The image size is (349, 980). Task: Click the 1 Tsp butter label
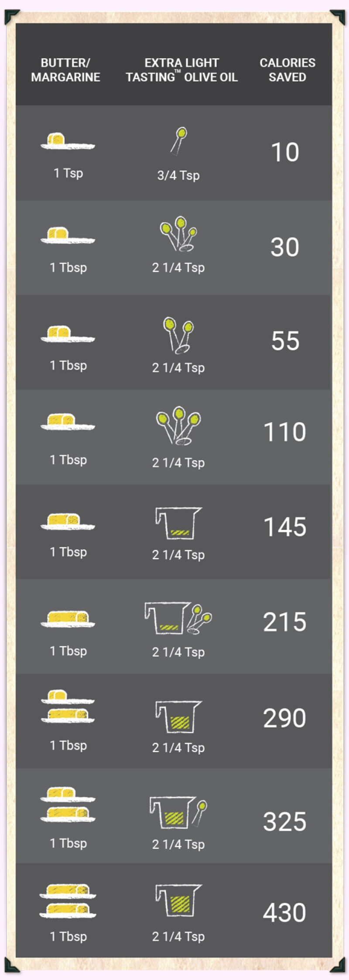tap(68, 173)
